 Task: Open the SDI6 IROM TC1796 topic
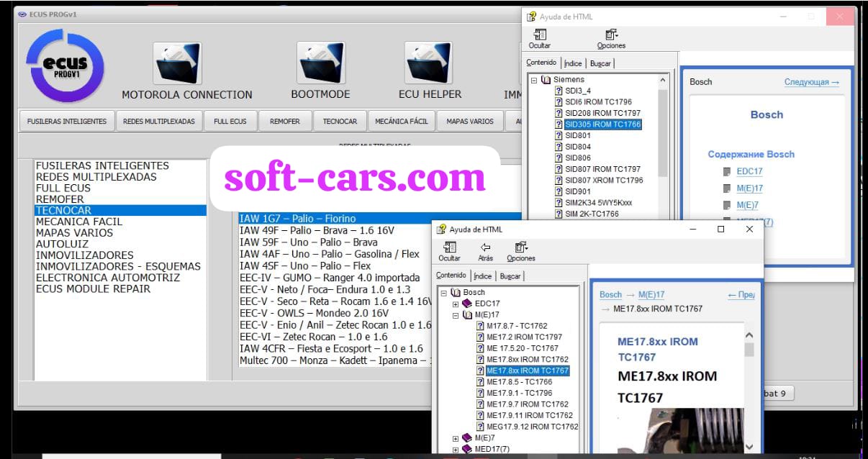tap(598, 102)
